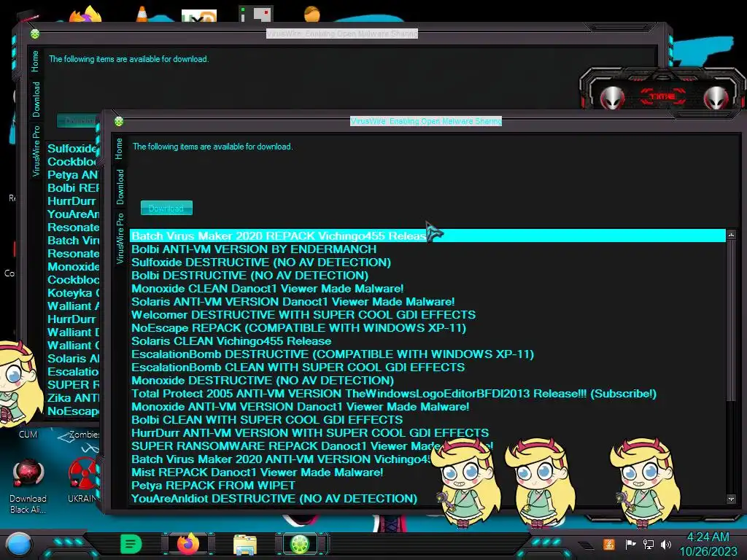Open the volume speaker tray icon
Viewport: 747px width, 560px height.
pyautogui.click(x=666, y=544)
